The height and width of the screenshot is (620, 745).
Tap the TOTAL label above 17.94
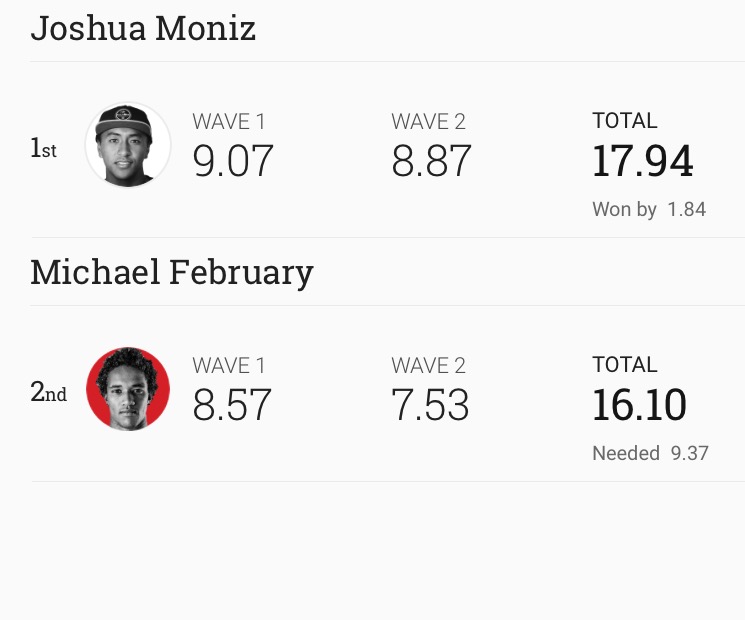click(x=625, y=121)
